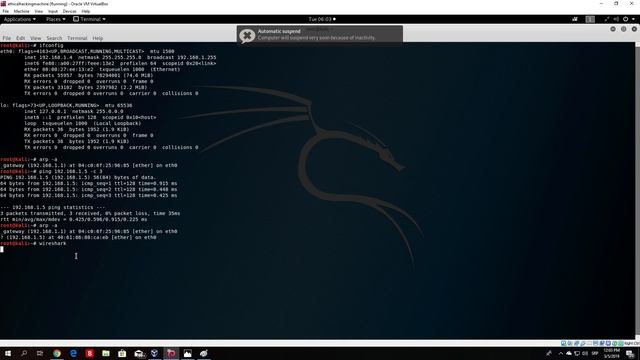The width and height of the screenshot is (640, 360).
Task: Open the terminal Search menu
Action: [x=54, y=38]
